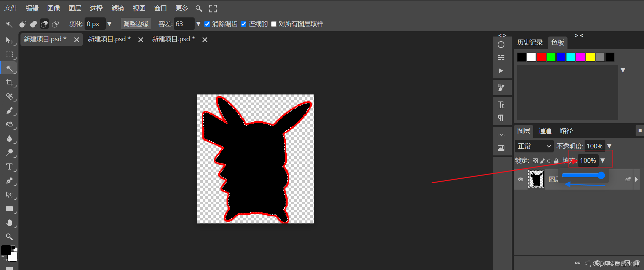644x270 pixels.
Task: Switch to the 历史记录 tab
Action: click(x=530, y=43)
